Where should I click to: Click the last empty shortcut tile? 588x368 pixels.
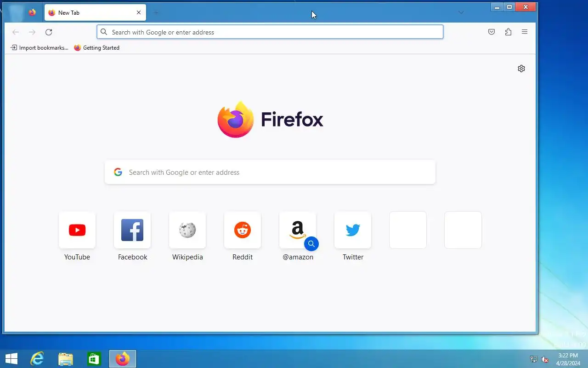click(463, 230)
